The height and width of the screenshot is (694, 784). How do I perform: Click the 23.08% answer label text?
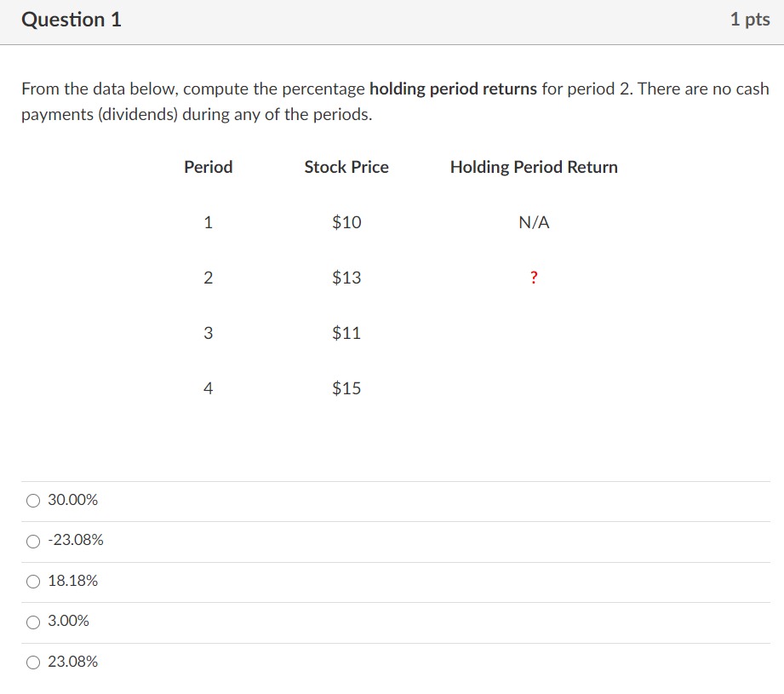point(72,662)
